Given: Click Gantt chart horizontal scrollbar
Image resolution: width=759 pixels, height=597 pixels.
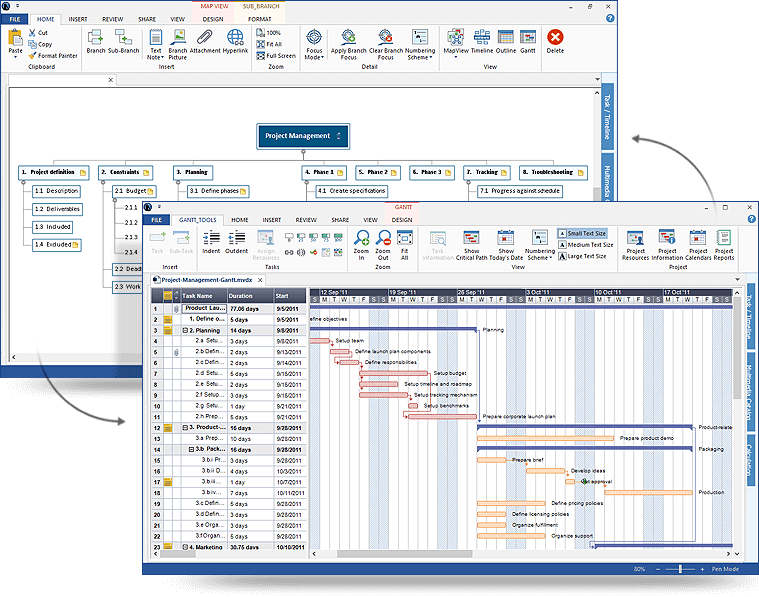Looking at the screenshot, I should click(x=404, y=553).
